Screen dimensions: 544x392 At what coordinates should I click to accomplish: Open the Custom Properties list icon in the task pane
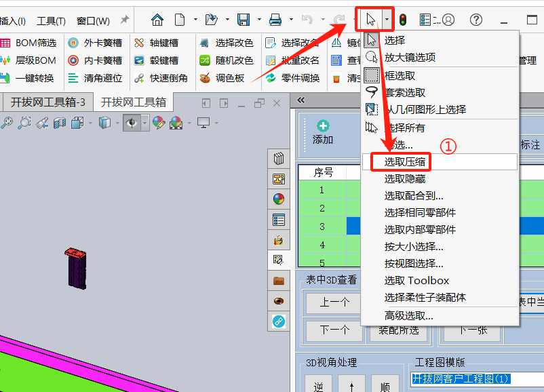click(279, 220)
